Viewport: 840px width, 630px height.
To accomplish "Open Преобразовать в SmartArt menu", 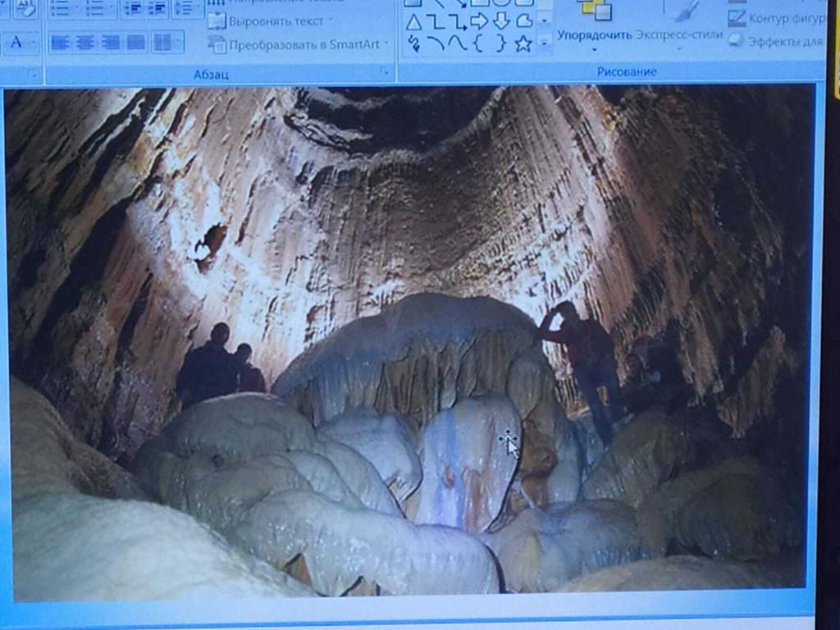I will (x=299, y=45).
